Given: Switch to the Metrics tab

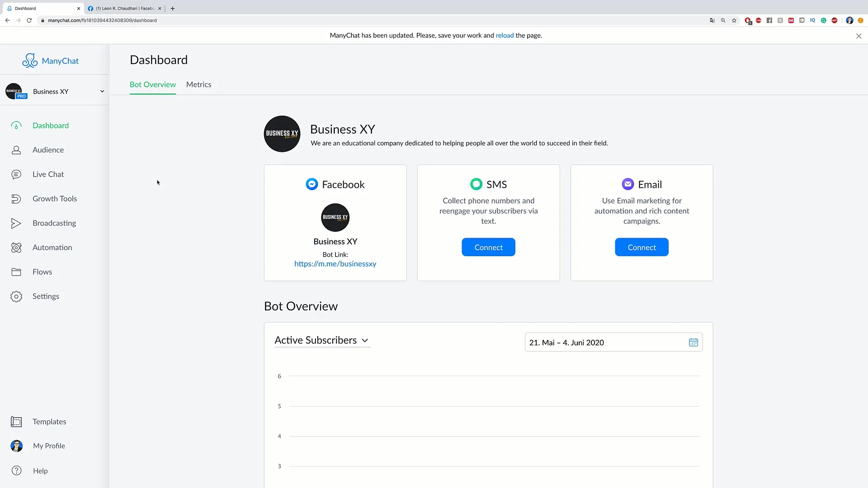Looking at the screenshot, I should [x=198, y=84].
